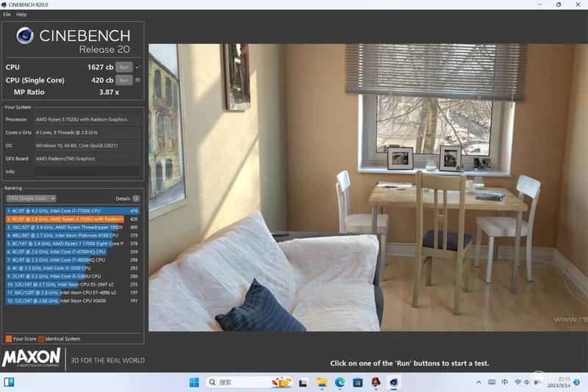The width and height of the screenshot is (588, 392).
Task: Expand ranking Details toggle
Action: (136, 198)
